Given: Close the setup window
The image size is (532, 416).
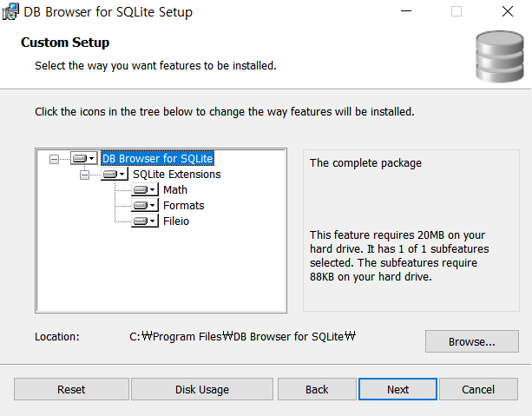Looking at the screenshot, I should (x=508, y=11).
